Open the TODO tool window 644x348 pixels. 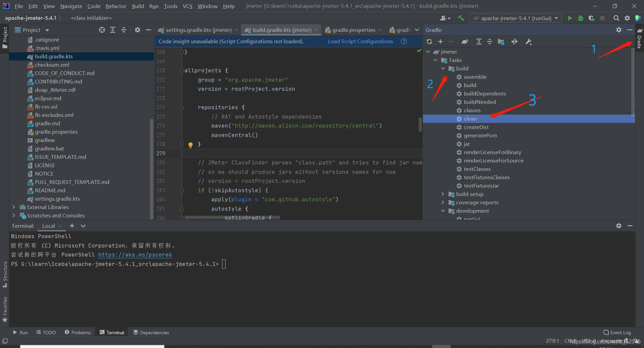click(x=46, y=332)
